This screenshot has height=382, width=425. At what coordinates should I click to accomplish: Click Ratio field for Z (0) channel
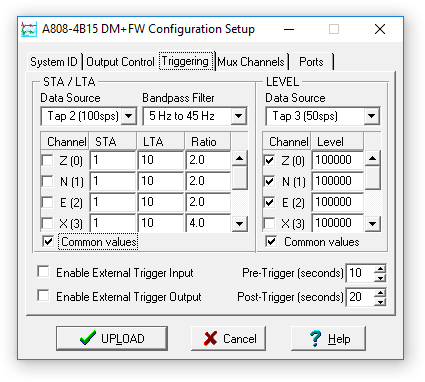208,160
